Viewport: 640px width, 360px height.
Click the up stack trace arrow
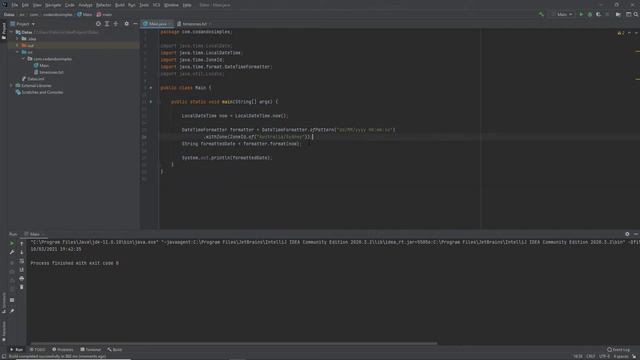22,243
